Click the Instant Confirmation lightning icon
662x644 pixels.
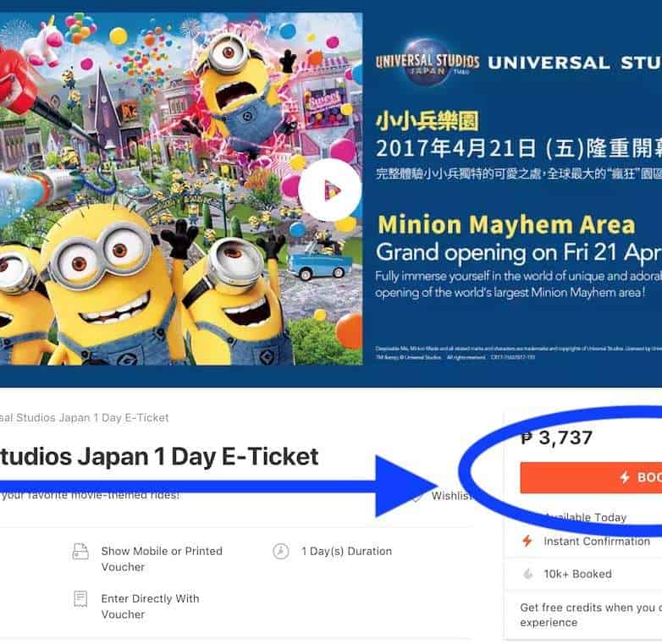point(527,541)
